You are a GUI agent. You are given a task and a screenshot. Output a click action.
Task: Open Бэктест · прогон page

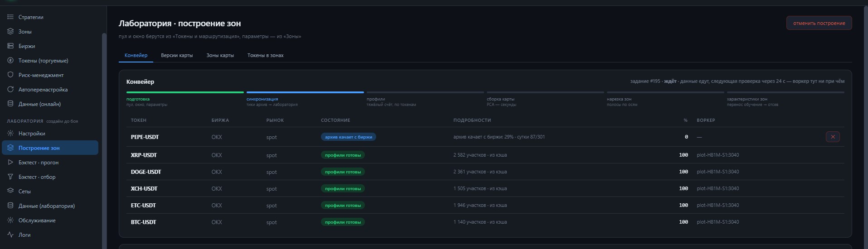[x=50, y=163]
